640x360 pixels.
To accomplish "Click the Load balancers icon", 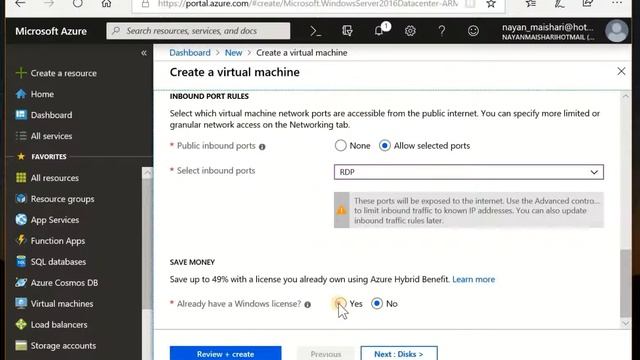I will point(21,324).
